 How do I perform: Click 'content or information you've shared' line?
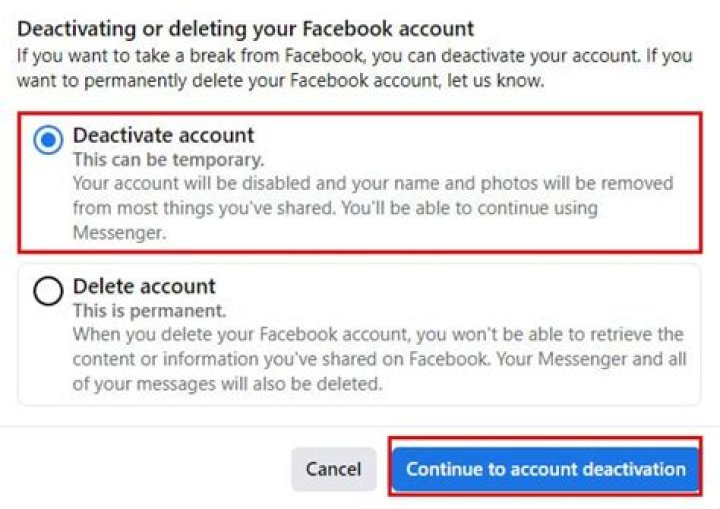click(x=200, y=359)
